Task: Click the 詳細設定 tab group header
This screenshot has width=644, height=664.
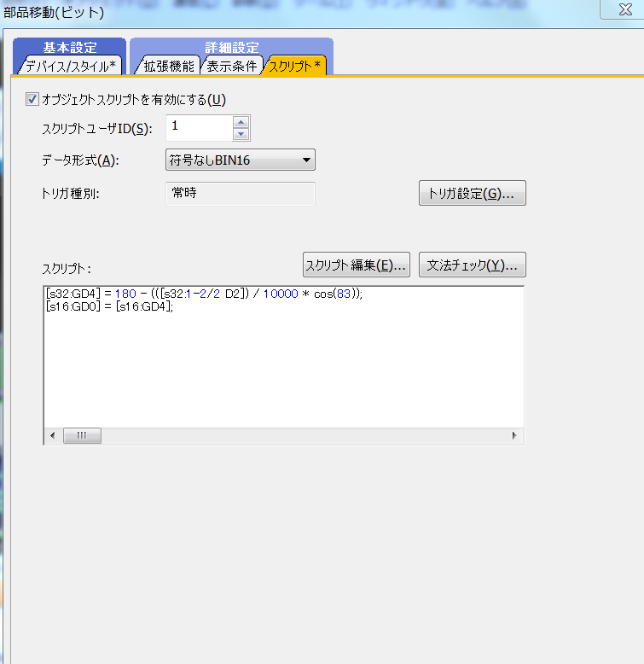Action: (x=231, y=47)
